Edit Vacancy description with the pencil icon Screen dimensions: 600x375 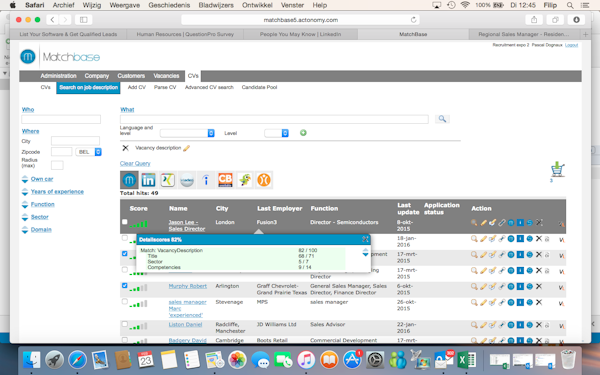pos(186,148)
